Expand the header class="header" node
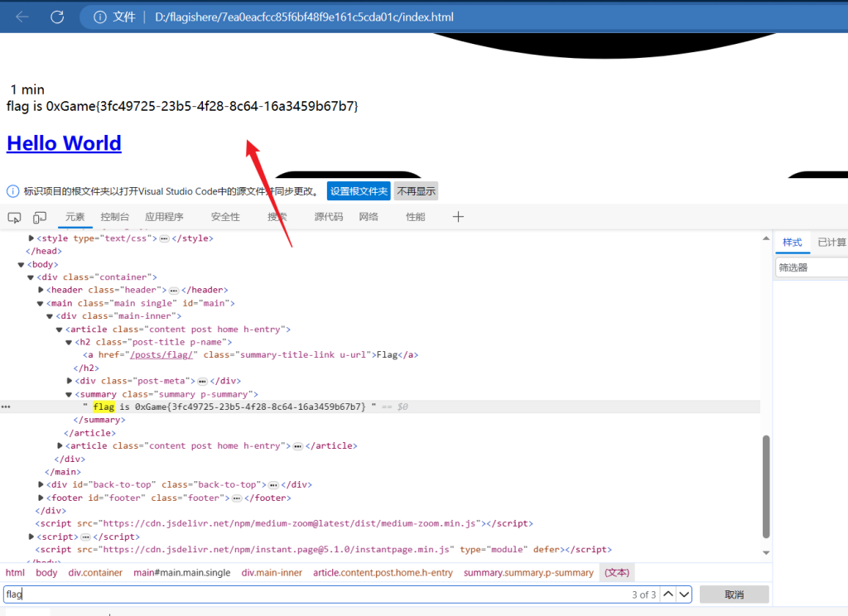The width and height of the screenshot is (848, 616). [41, 290]
